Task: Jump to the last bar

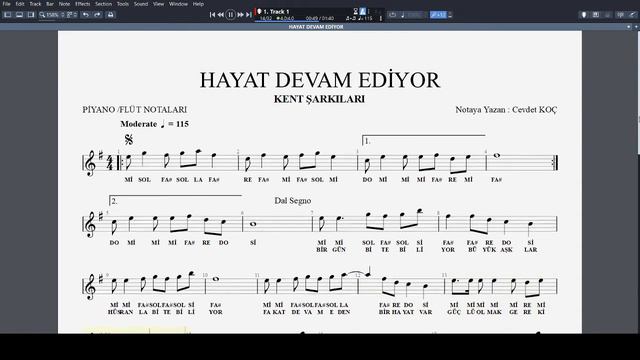Action: pyautogui.click(x=249, y=15)
